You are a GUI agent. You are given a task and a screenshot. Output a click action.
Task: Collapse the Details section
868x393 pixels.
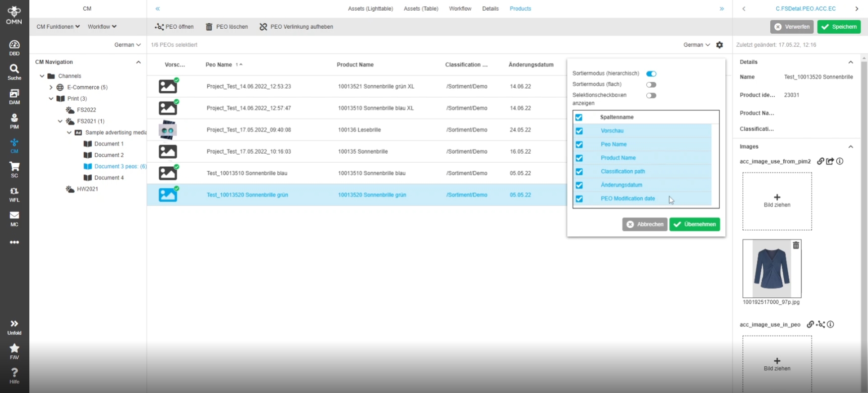[x=850, y=62]
